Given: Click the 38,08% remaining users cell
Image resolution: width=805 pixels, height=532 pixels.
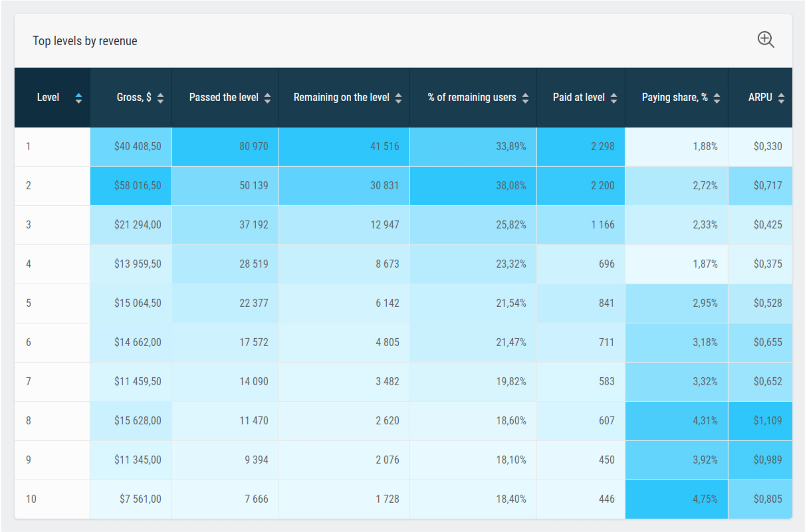Looking at the screenshot, I should [x=511, y=185].
